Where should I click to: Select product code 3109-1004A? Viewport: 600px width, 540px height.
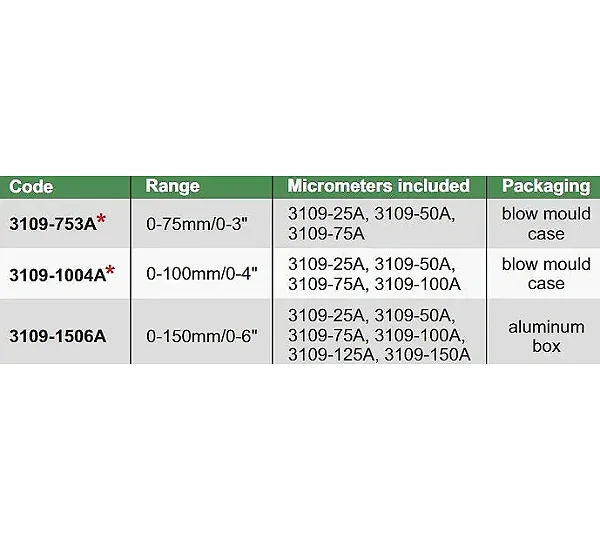pos(57,275)
